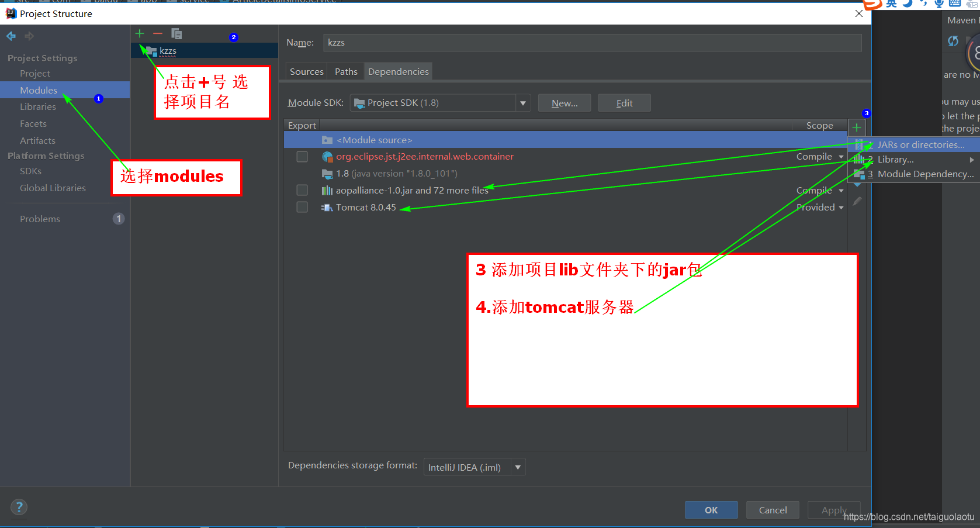
Task: Click the aopalliance library icon
Action: (327, 191)
